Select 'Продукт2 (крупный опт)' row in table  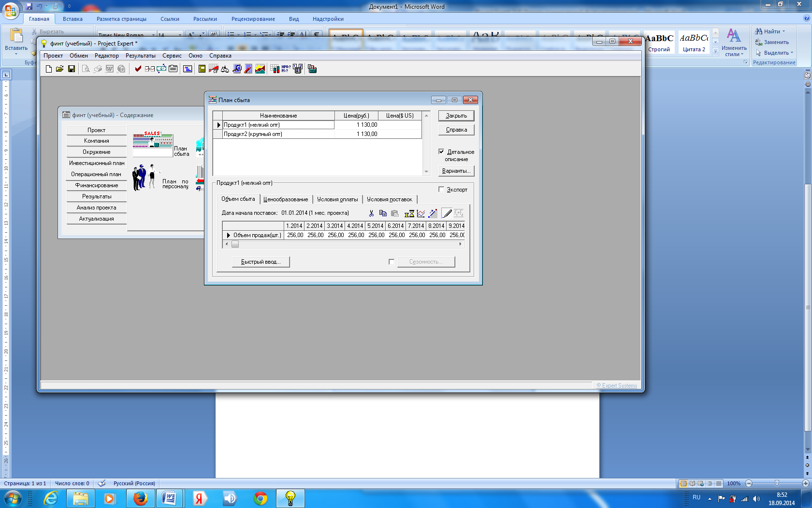(x=317, y=134)
